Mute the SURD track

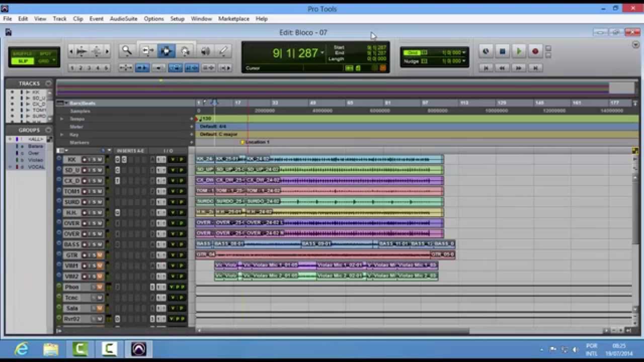tap(100, 202)
